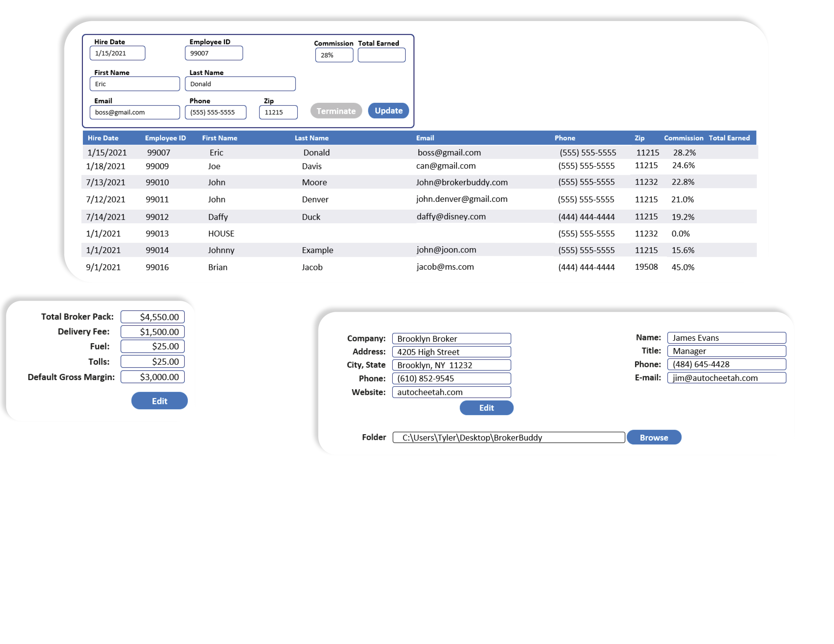The image size is (834, 644).
Task: Edit the First Name field with Eric
Action: (135, 84)
